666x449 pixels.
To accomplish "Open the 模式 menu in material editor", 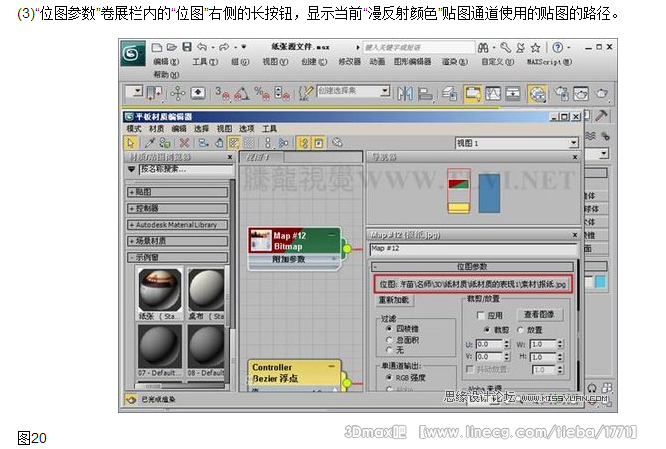I will click(x=133, y=128).
